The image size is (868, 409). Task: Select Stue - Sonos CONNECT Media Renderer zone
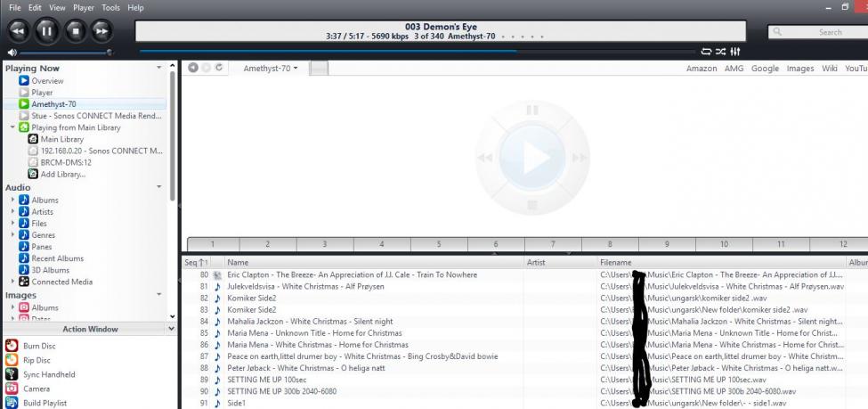[96, 116]
